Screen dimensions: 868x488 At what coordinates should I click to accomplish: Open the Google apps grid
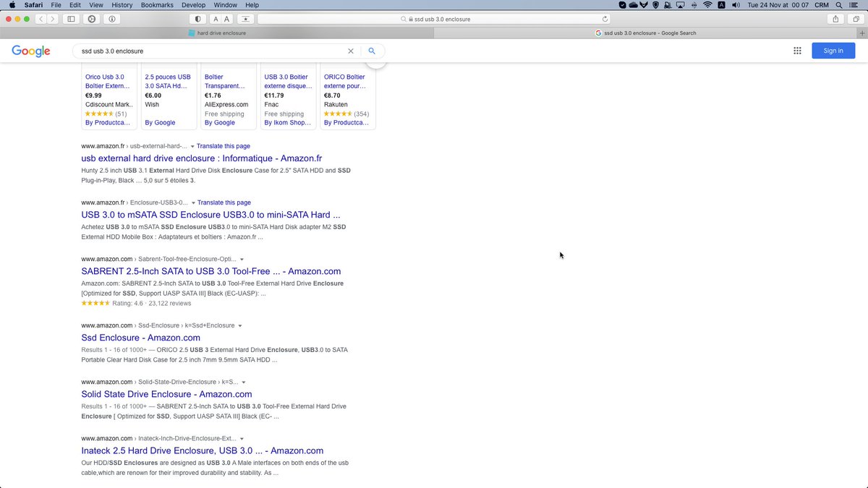point(797,51)
